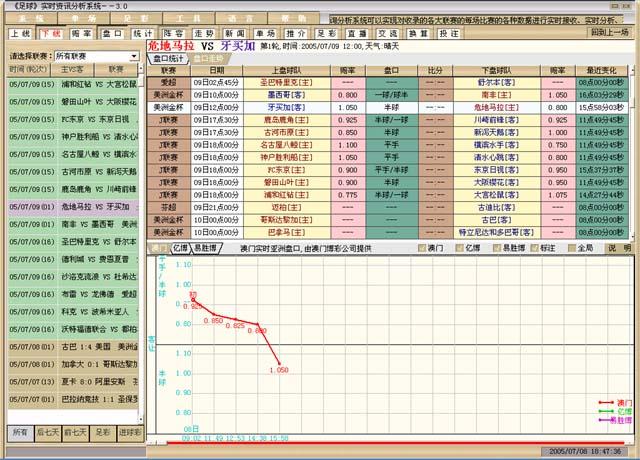Toggle the 全局 checkbox
This screenshot has height=460, width=640.
point(572,248)
